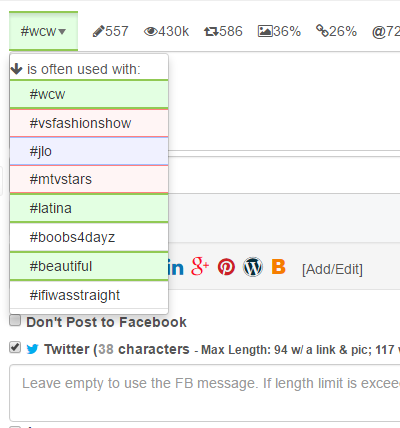Click the pencil tweets count icon
The width and height of the screenshot is (400, 428).
[98, 31]
